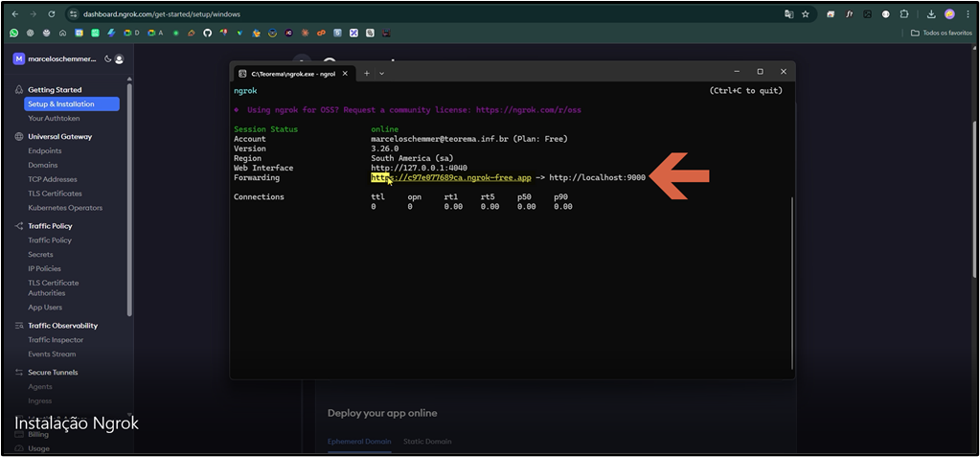Screen dimensions: 980x457
Task: Click the browser forward arrow
Action: point(34,13)
